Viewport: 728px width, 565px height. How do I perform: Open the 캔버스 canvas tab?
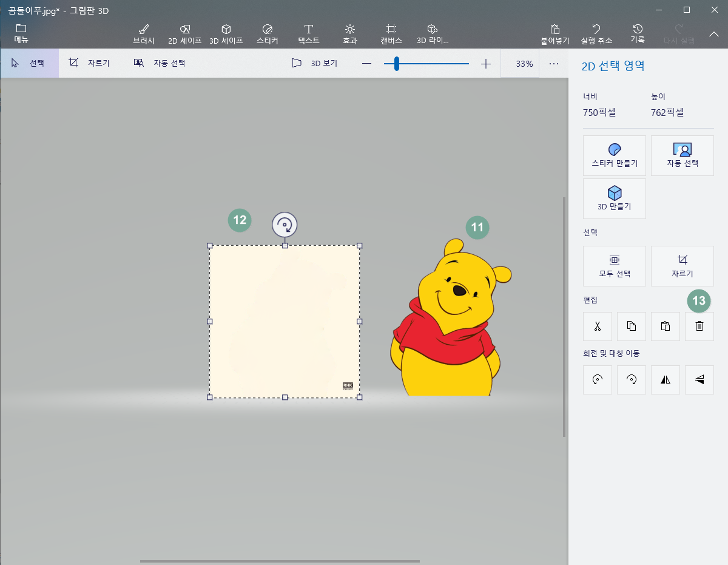point(391,35)
